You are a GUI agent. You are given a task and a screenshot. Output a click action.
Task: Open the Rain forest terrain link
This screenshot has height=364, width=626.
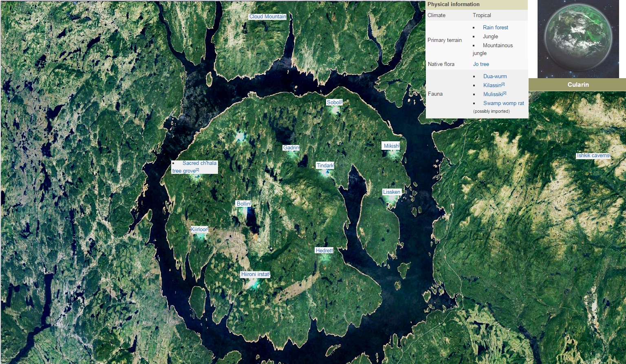pyautogui.click(x=495, y=28)
